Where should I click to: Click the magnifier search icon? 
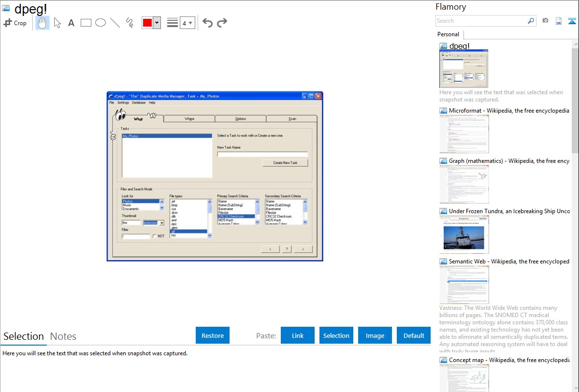531,21
